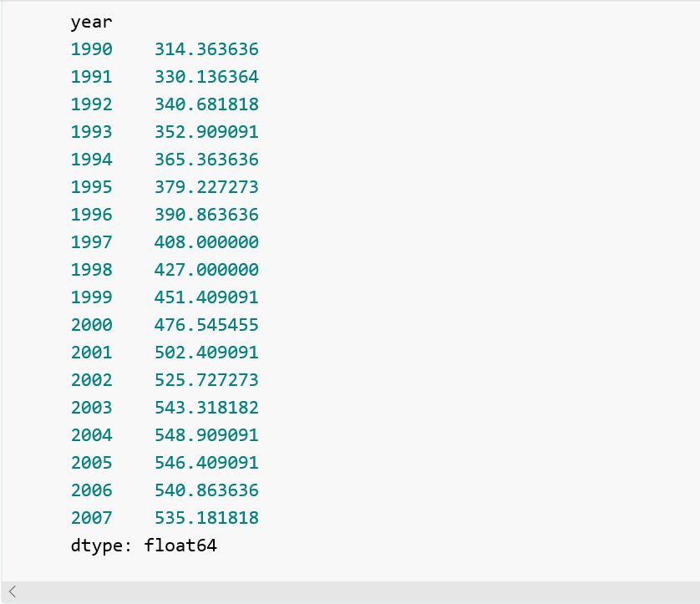The image size is (700, 604).
Task: Click the 1999 index label
Action: (x=91, y=297)
